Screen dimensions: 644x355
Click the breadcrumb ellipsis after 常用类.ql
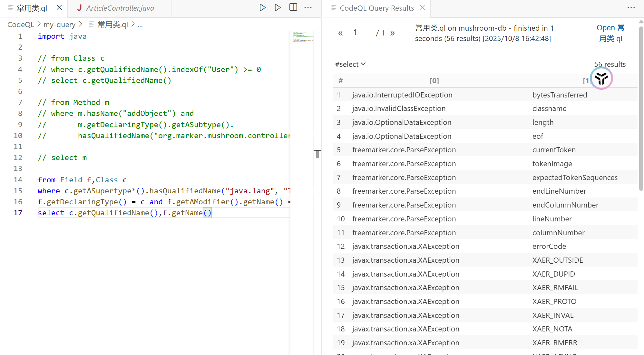click(x=140, y=25)
